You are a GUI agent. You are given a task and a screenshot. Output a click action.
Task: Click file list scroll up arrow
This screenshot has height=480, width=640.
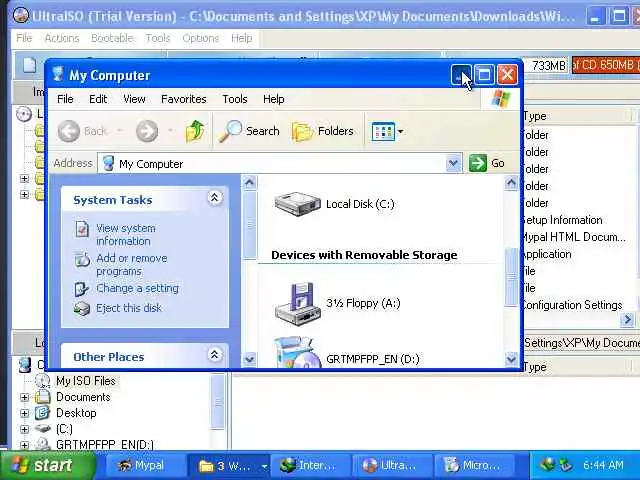[x=511, y=183]
